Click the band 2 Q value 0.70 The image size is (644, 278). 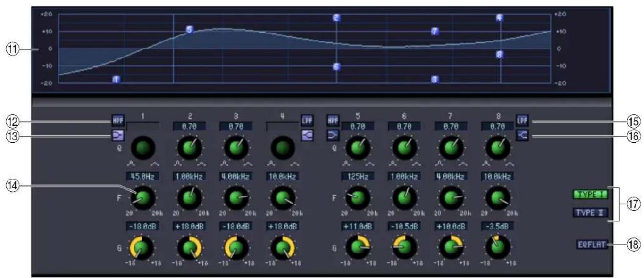pos(190,126)
